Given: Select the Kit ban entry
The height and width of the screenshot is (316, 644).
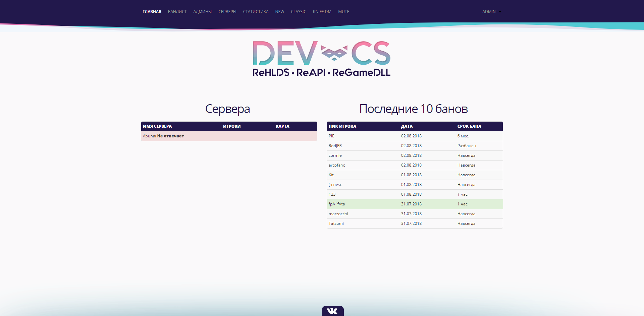Looking at the screenshot, I should [415, 175].
